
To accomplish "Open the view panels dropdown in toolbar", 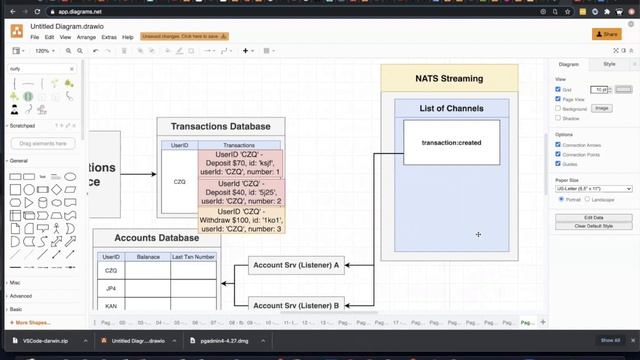I will [18, 51].
